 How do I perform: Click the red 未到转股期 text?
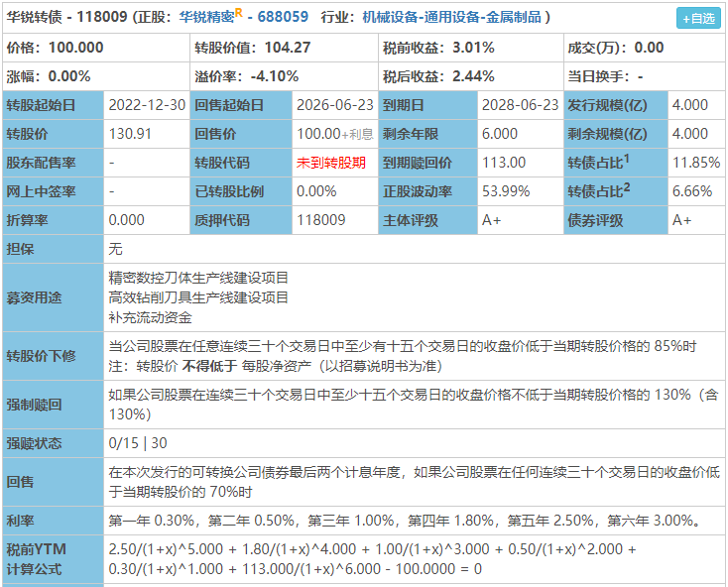331,163
